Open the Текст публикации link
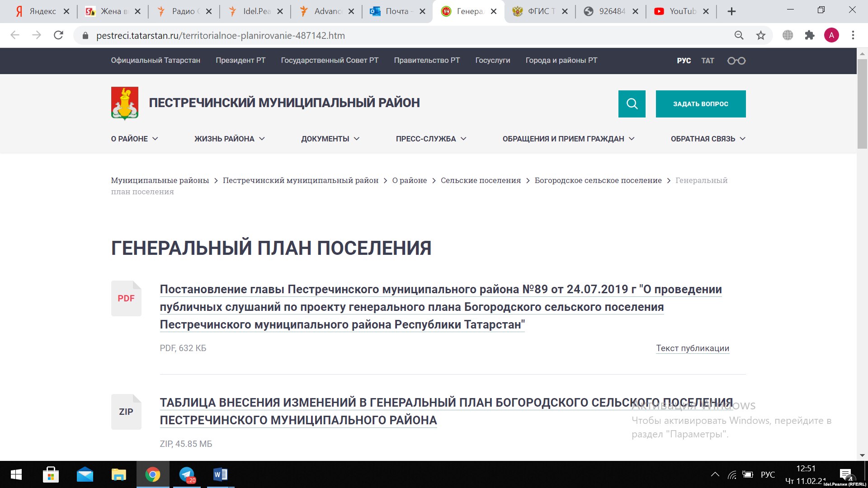Screen dimensions: 868x488 pos(692,348)
